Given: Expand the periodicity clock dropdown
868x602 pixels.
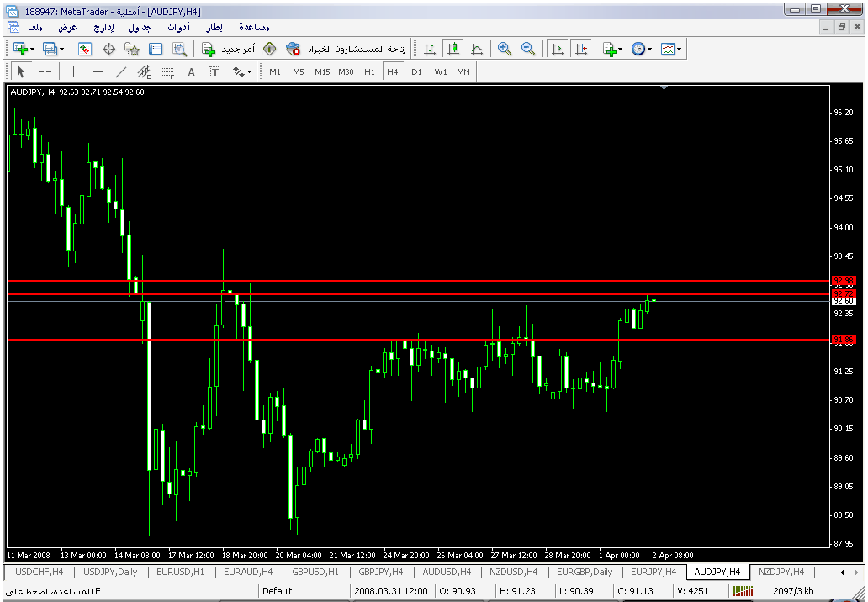Looking at the screenshot, I should 649,50.
